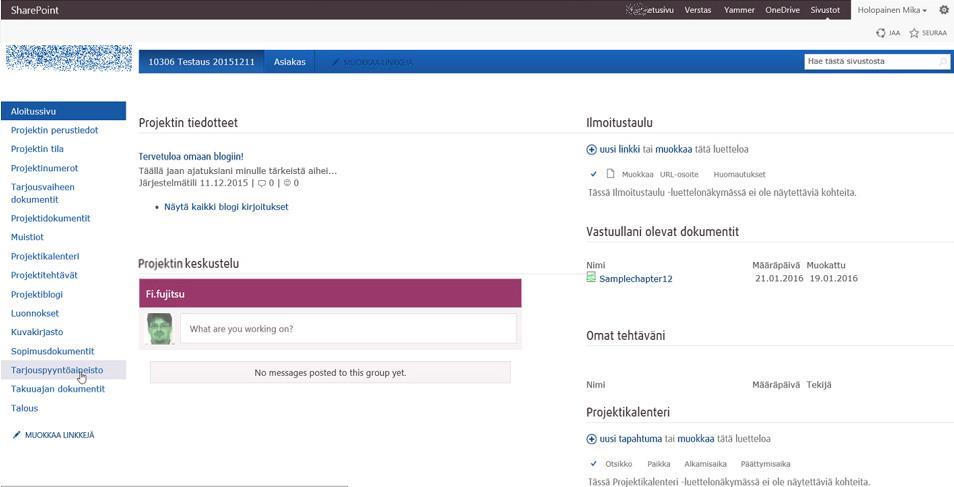Click the 21.01.2016 due date cell
This screenshot has height=487, width=954.
click(779, 278)
